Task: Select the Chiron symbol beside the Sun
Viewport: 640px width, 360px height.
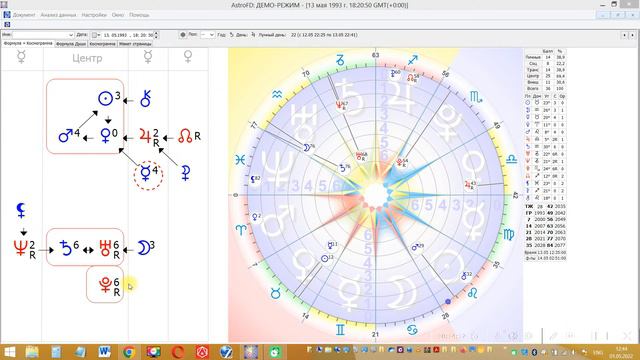Action: (x=145, y=99)
